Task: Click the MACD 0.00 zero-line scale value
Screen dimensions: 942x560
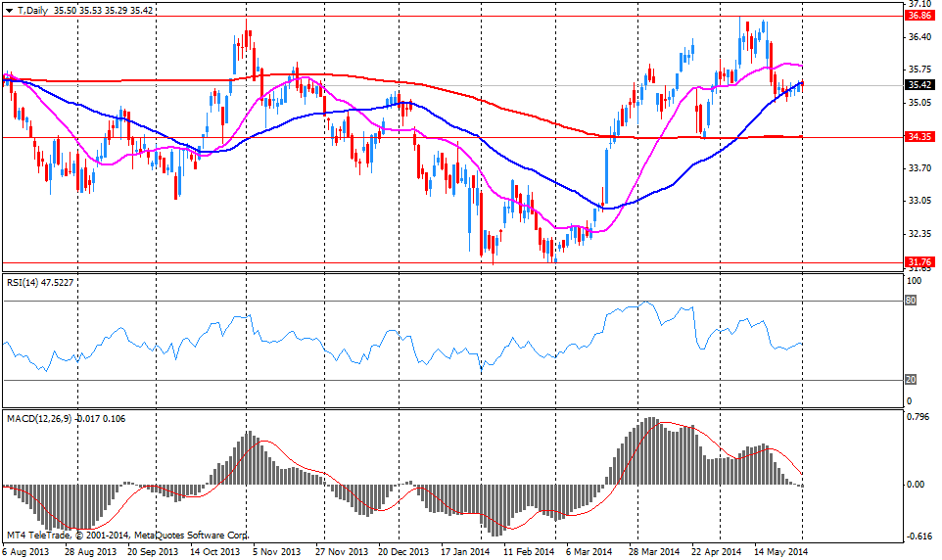Action: pos(916,485)
